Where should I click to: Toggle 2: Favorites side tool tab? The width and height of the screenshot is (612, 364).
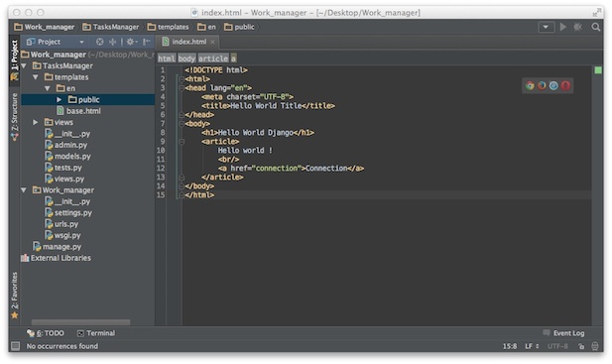click(15, 296)
